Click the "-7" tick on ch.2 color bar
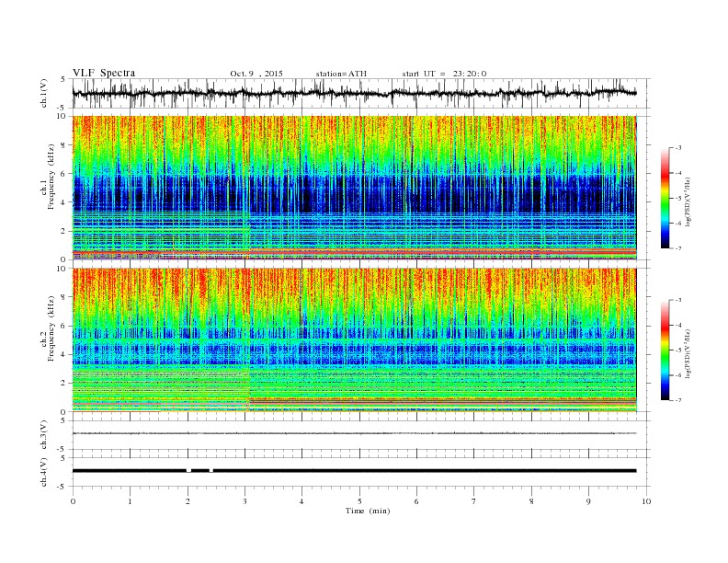728x563 pixels. (678, 400)
